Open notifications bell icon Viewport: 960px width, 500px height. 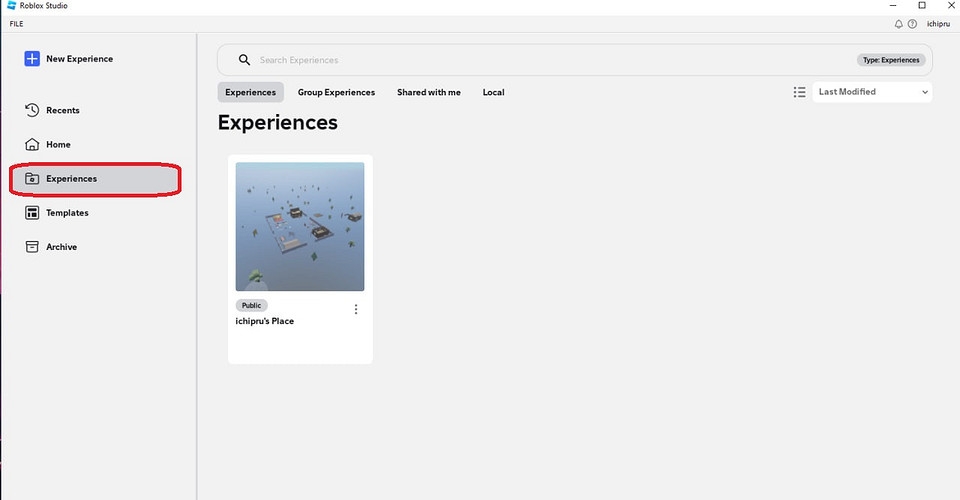[899, 23]
